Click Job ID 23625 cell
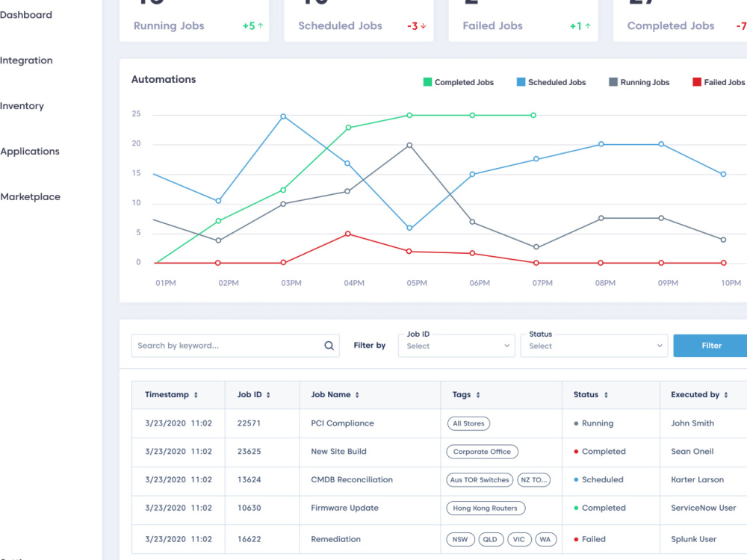 (x=249, y=452)
